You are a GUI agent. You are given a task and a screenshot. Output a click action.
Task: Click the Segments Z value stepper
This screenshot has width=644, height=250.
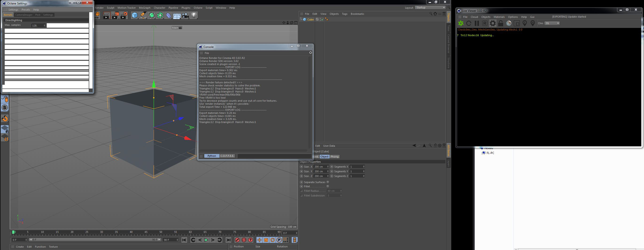pos(363,176)
